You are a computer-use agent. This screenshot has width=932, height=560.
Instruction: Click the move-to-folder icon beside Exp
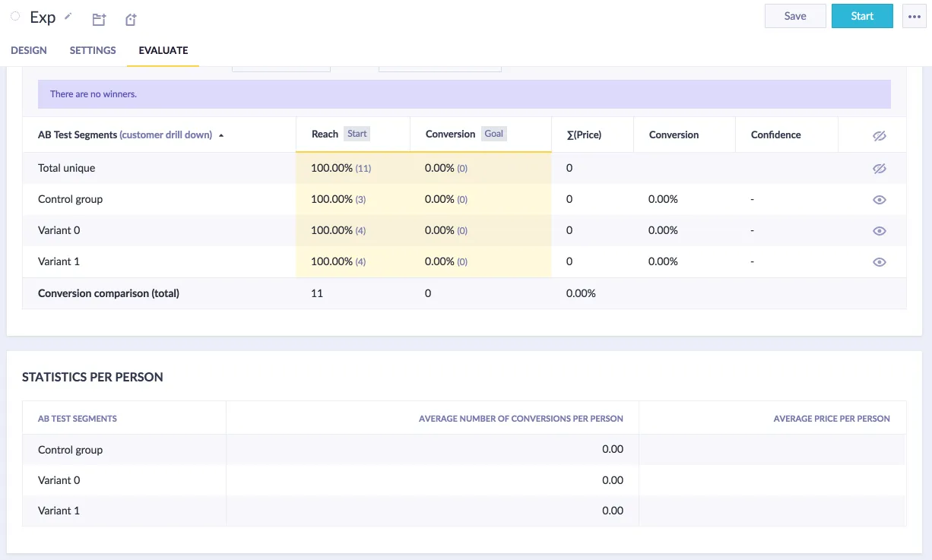click(99, 20)
